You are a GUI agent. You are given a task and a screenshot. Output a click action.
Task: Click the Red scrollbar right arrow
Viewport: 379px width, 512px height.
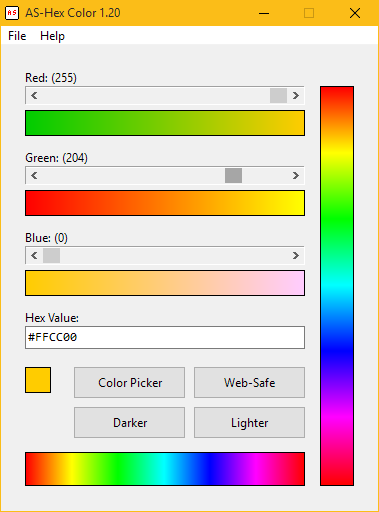pos(295,96)
